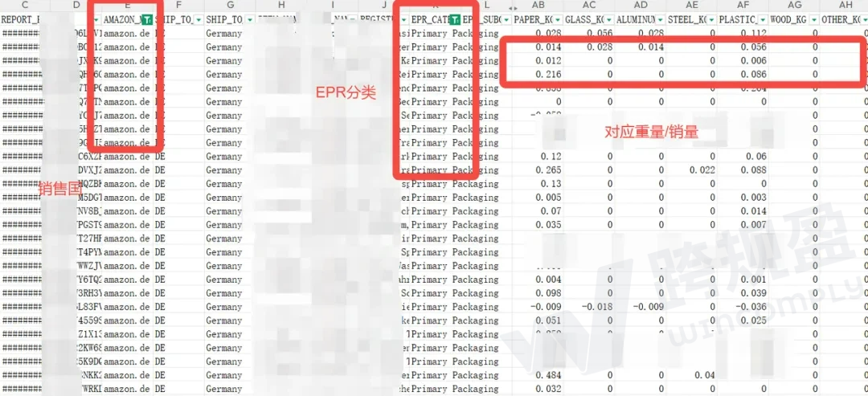Click the active filter icon on EPR_CATE column
The height and width of the screenshot is (396, 868).
455,20
